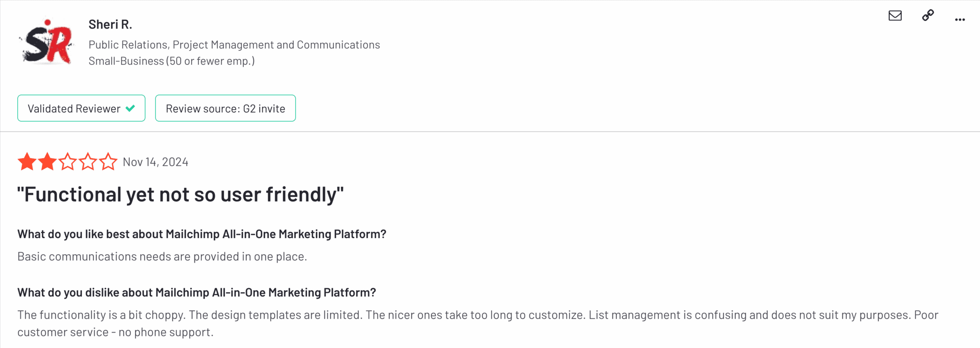Screen dimensions: 980x348
Task: Click the dislike review paragraph text
Action: pyautogui.click(x=478, y=323)
